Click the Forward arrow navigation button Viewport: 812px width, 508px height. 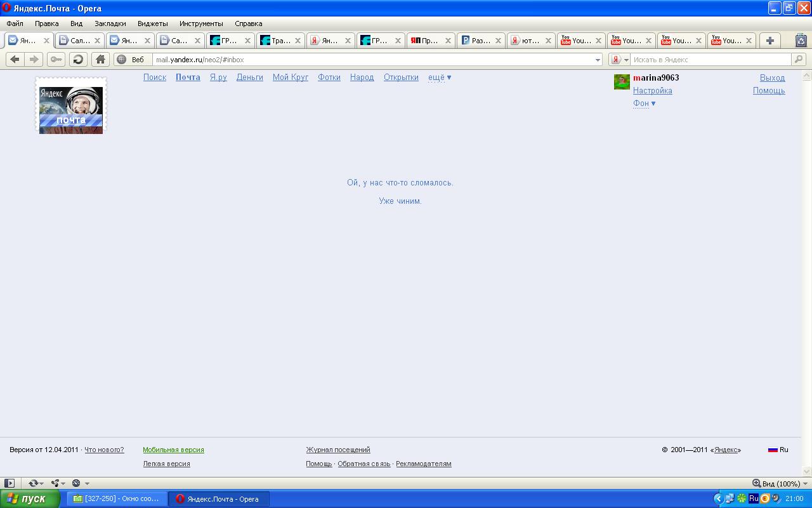[34, 59]
